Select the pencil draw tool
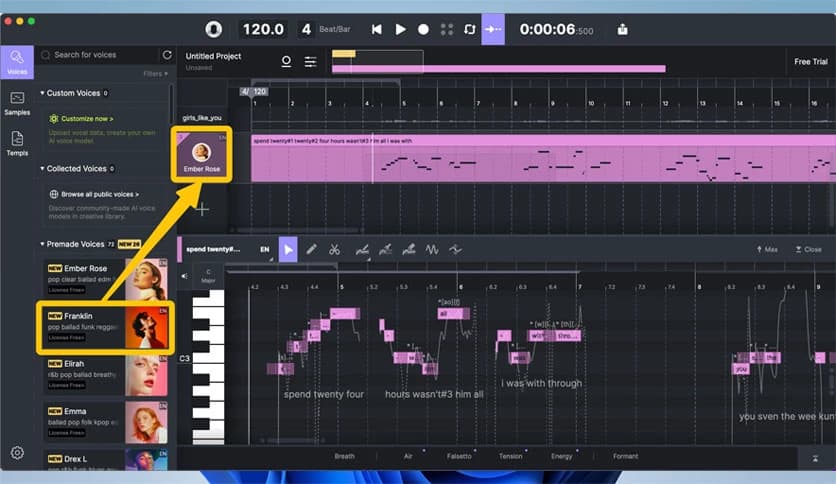This screenshot has width=836, height=484. coord(311,249)
